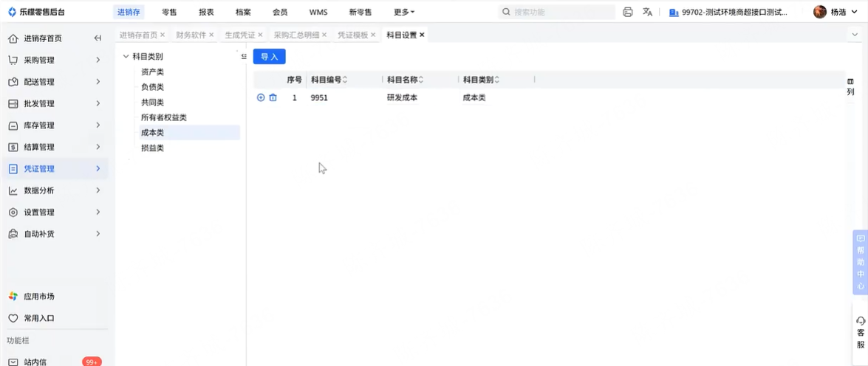Open the 零售 top menu

[169, 12]
